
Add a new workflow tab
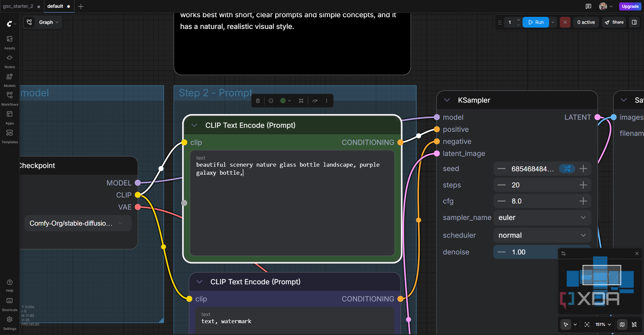click(81, 6)
